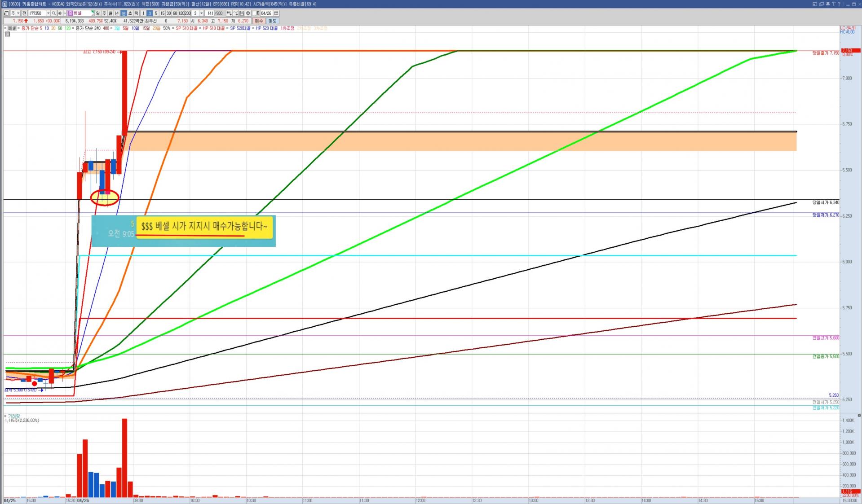The image size is (862, 504).
Task: Click the 매수 buy button
Action: pos(259,21)
